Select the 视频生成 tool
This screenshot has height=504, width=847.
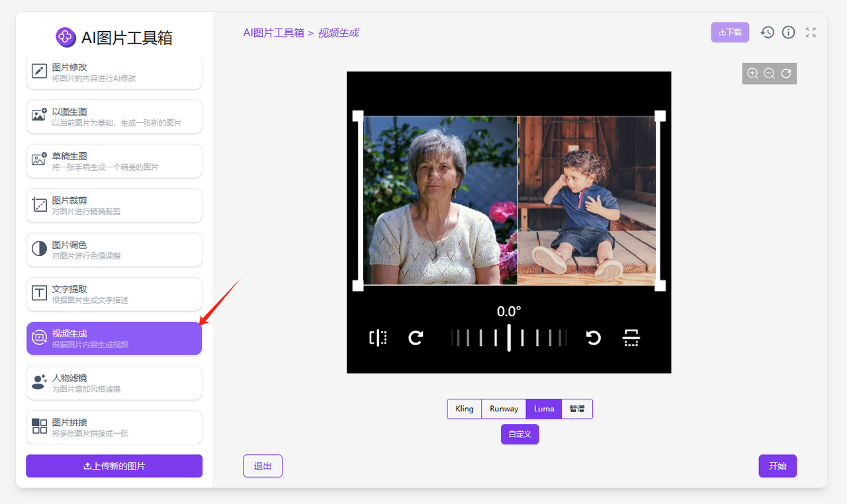click(114, 338)
